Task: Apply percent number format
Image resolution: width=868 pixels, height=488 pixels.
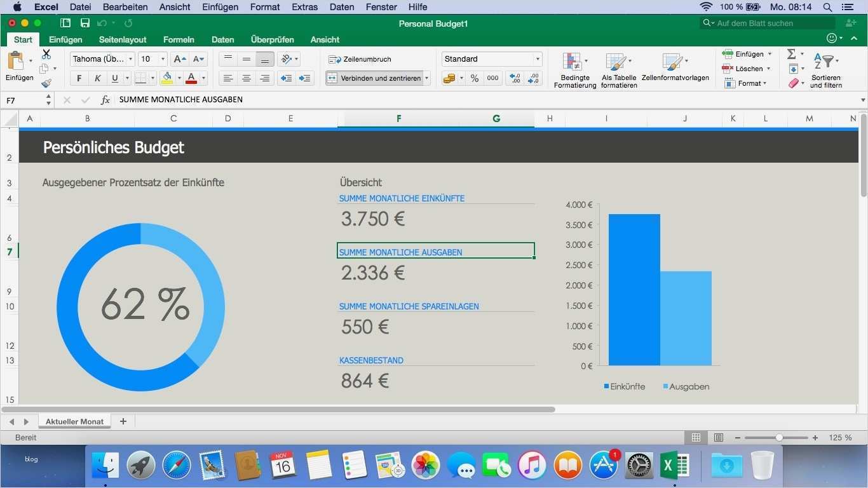Action: (x=474, y=78)
